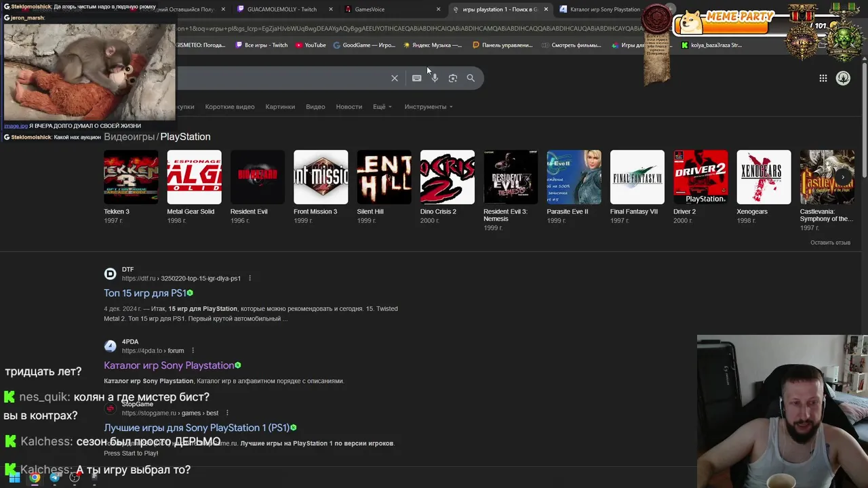Click the DTF site favicon
This screenshot has height=488, width=868.
coord(110,274)
